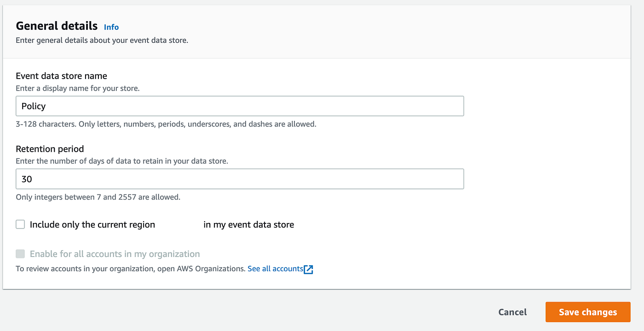Enable the include only current region checkbox
Viewport: 644px width, 331px height.
tap(20, 224)
